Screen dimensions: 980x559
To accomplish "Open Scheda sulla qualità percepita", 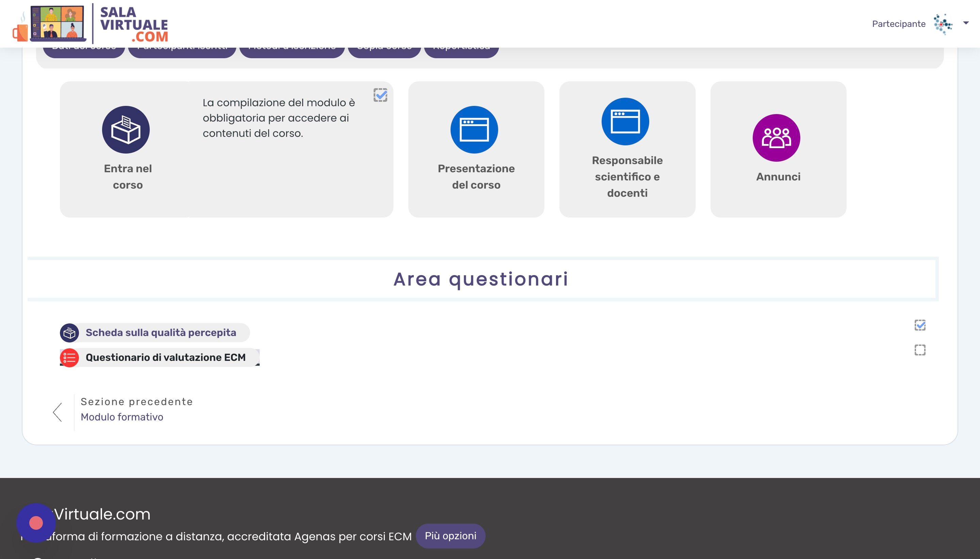I will pos(161,333).
